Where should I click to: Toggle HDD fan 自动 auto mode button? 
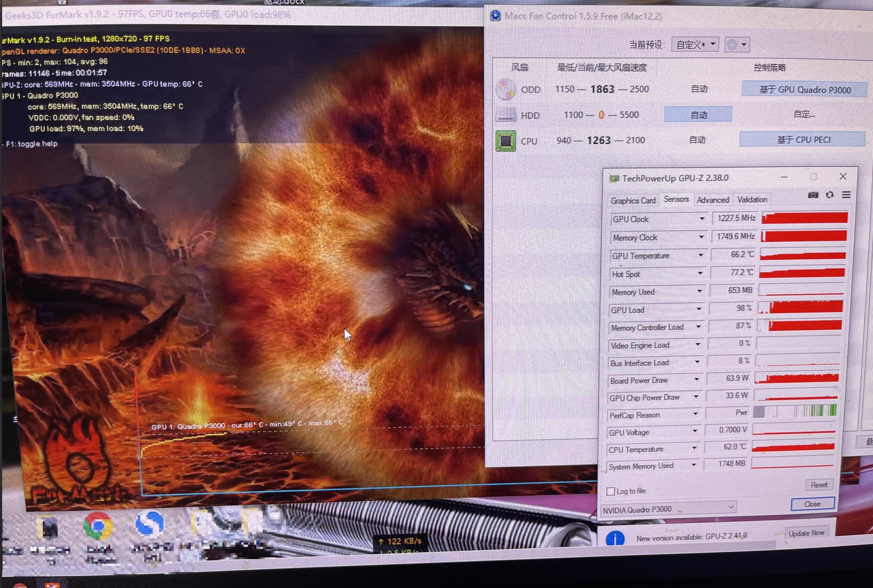tap(698, 115)
